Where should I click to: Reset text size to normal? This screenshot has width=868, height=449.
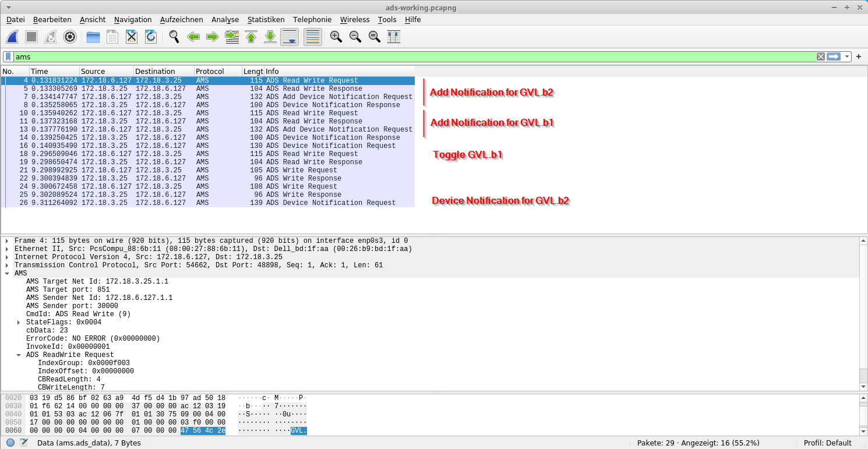tap(375, 37)
